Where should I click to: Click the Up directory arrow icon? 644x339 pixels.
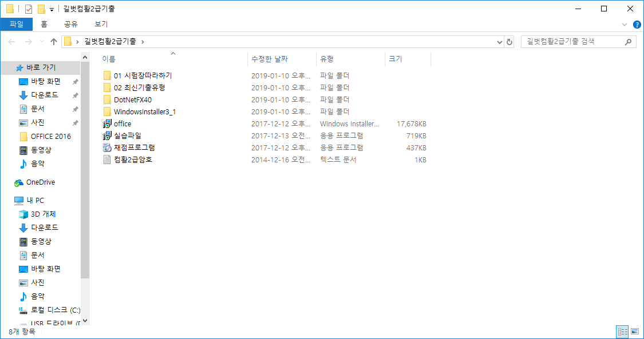54,42
